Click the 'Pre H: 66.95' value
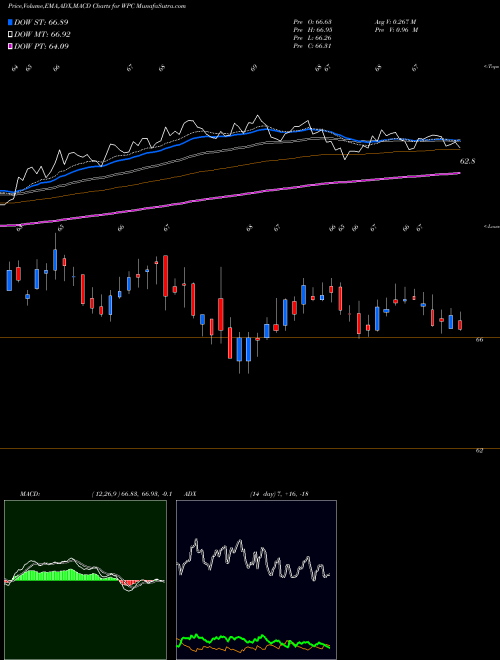The image size is (500, 660). pyautogui.click(x=312, y=30)
